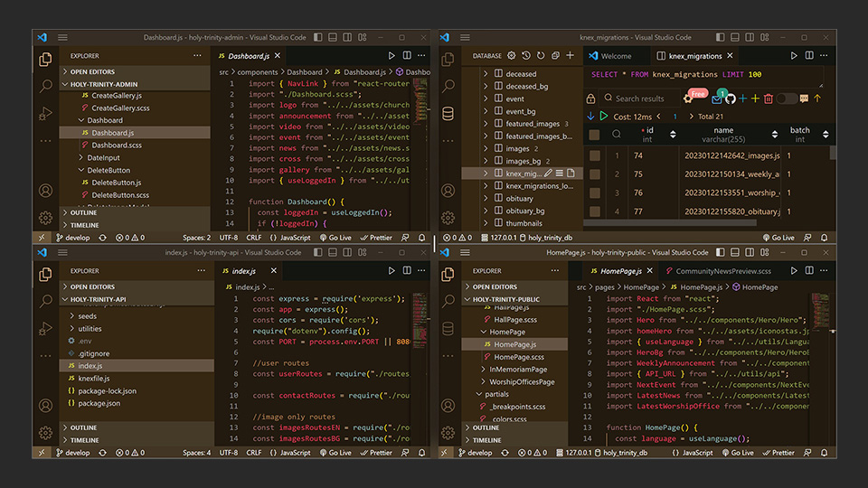Click Spaces: 4 in index.js status bar
This screenshot has width=868, height=488.
(x=196, y=453)
